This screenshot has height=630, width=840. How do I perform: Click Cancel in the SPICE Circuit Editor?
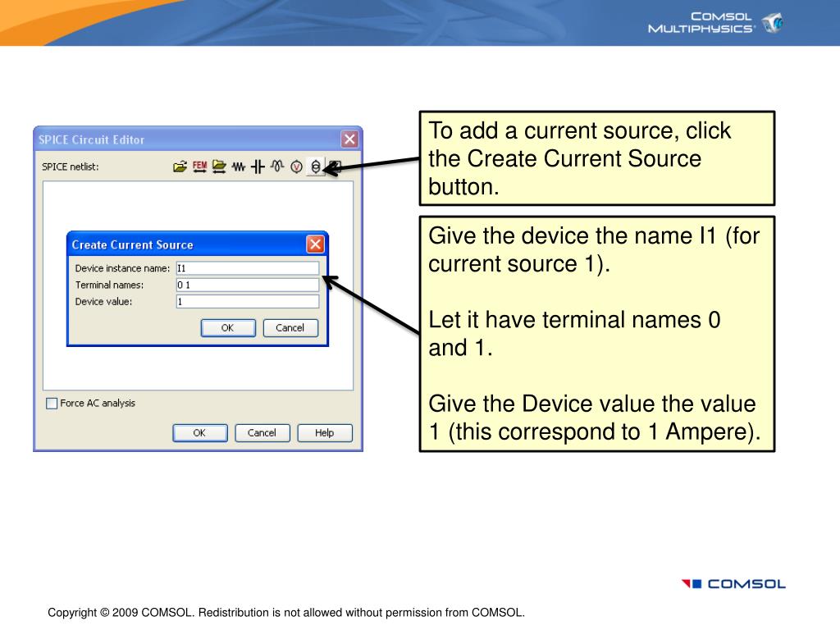pyautogui.click(x=262, y=433)
